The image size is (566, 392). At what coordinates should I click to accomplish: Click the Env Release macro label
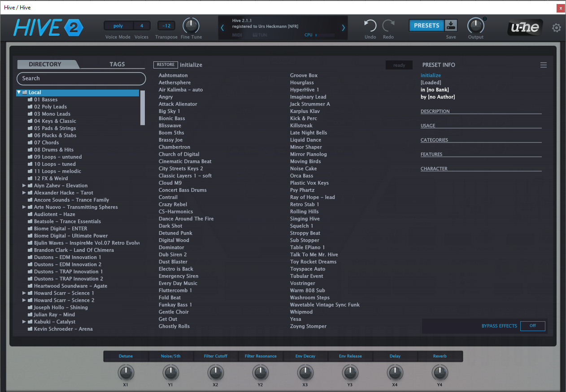click(x=350, y=356)
